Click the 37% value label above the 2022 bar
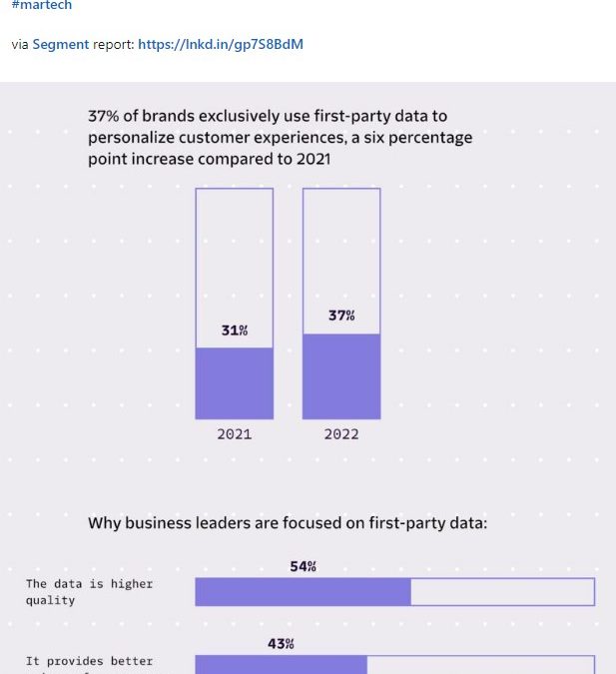The image size is (616, 674). [341, 316]
